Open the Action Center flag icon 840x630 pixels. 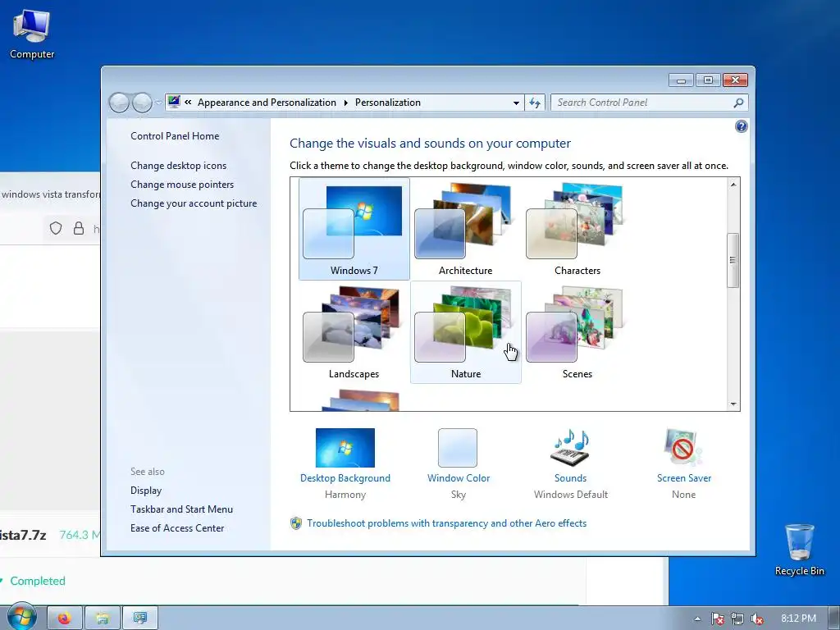(x=717, y=619)
